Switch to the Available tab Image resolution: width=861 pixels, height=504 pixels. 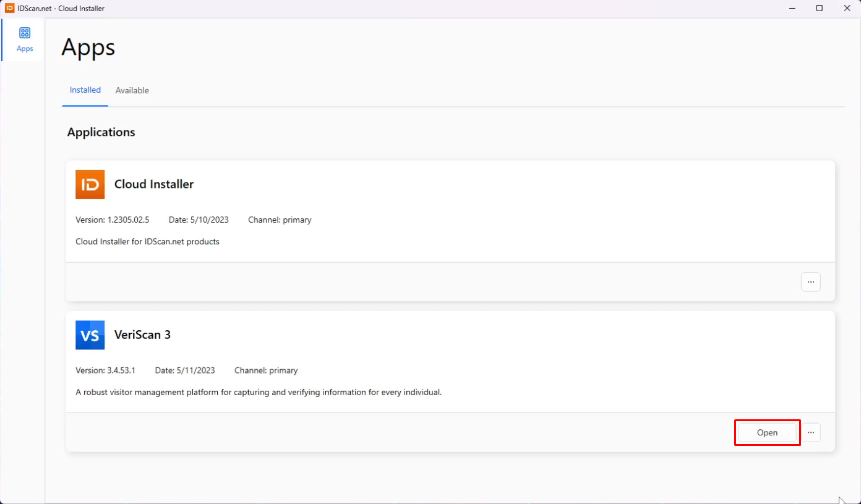[132, 90]
